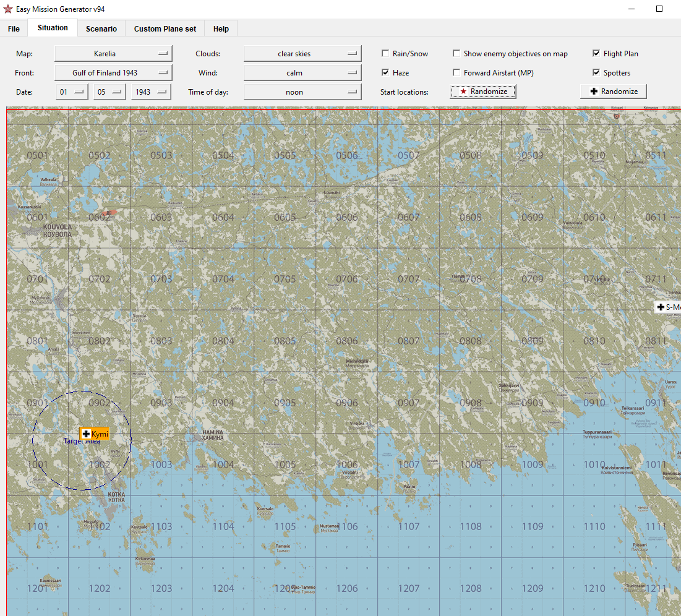681x616 pixels.
Task: Click the black cross Randomize button
Action: pyautogui.click(x=614, y=92)
